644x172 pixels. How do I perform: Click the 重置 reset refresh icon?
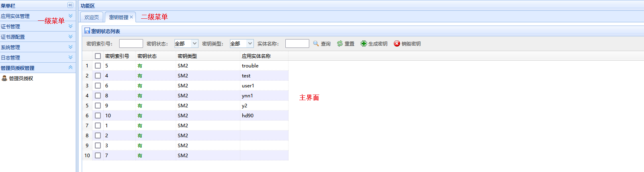[x=340, y=43]
